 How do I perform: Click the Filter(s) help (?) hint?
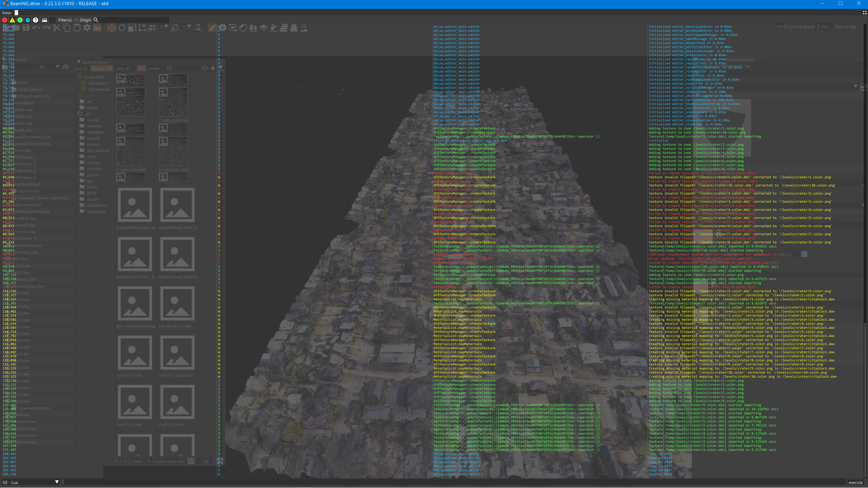76,20
